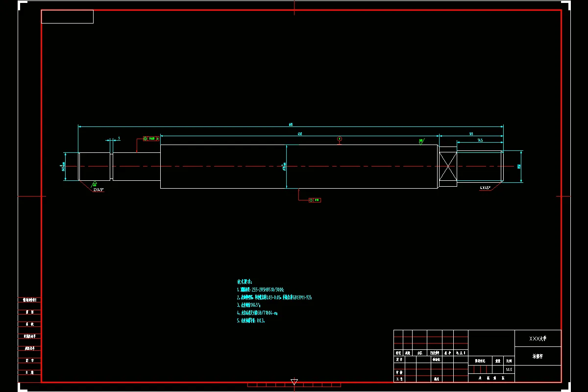Screen dimensions: 588x392
Task: Click the "比例" scale header cell
Action: (509, 360)
